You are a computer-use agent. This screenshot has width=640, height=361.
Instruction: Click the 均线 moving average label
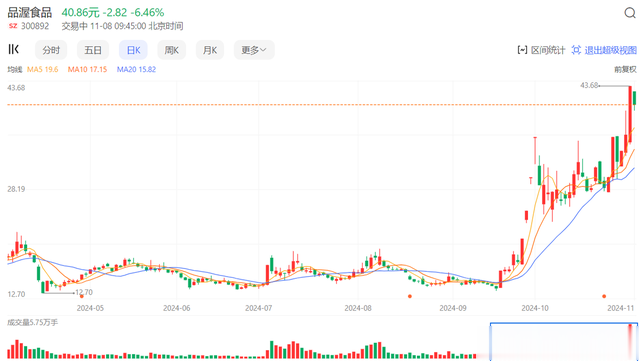(15, 69)
